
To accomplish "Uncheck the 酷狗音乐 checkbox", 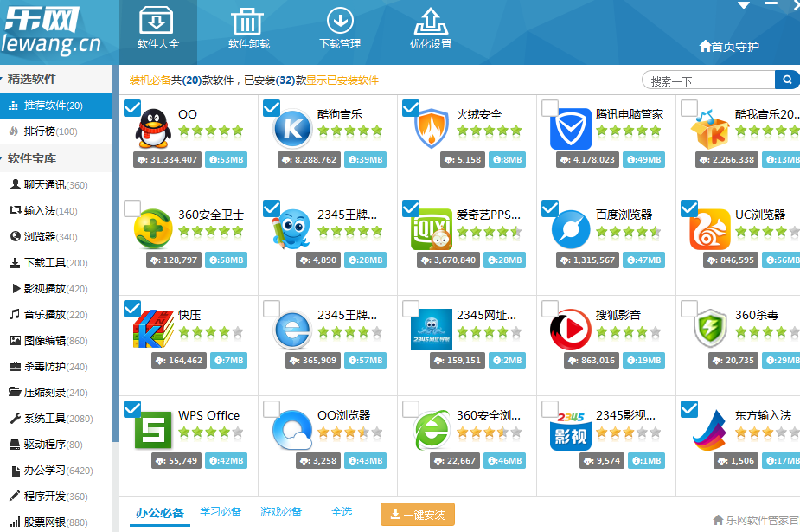I will (272, 108).
